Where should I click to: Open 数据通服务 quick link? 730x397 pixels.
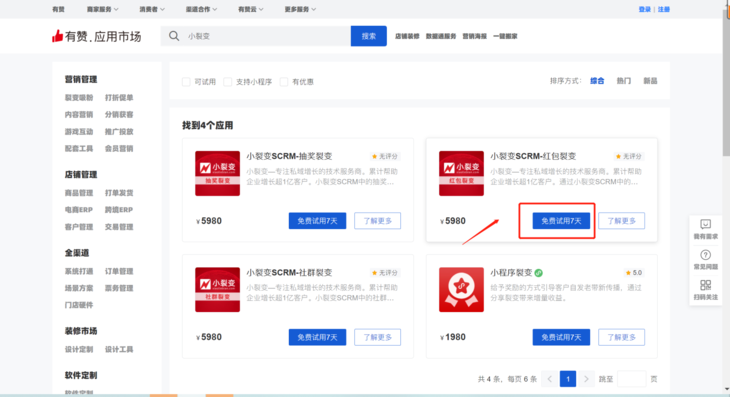tap(441, 36)
